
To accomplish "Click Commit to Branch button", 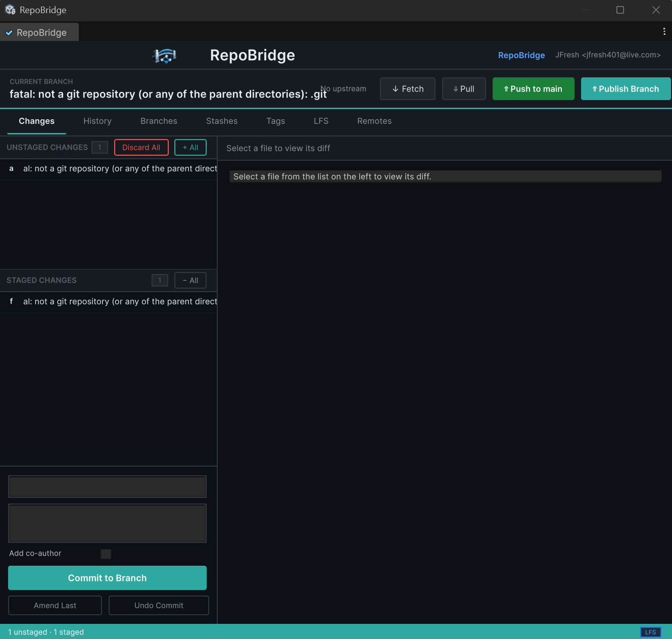I will coord(107,578).
